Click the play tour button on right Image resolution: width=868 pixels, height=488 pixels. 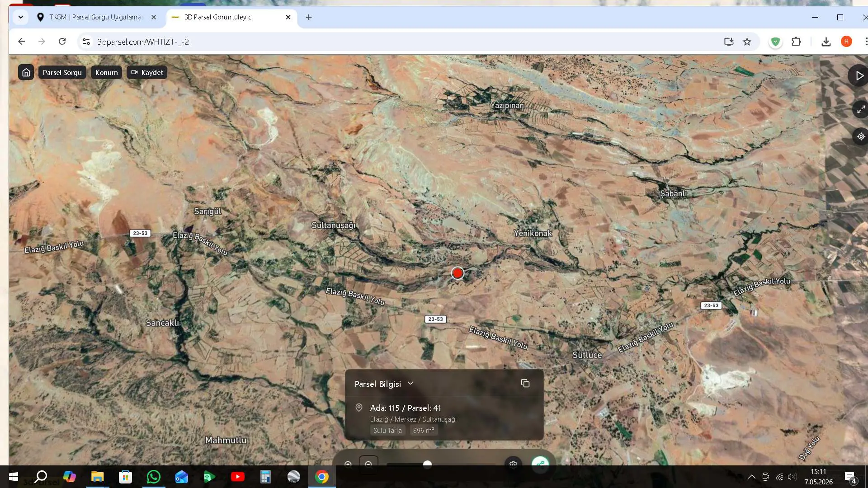(859, 76)
